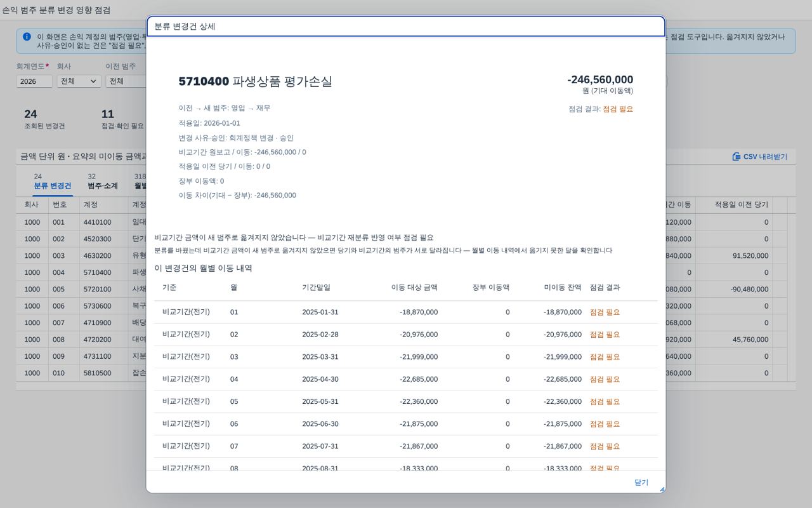Click 점검 필요 in 2025-04-30 row
Screen dimensions: 812x508
tap(605, 379)
